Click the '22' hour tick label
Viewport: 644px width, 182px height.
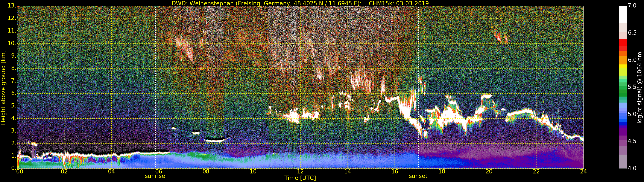(536, 171)
